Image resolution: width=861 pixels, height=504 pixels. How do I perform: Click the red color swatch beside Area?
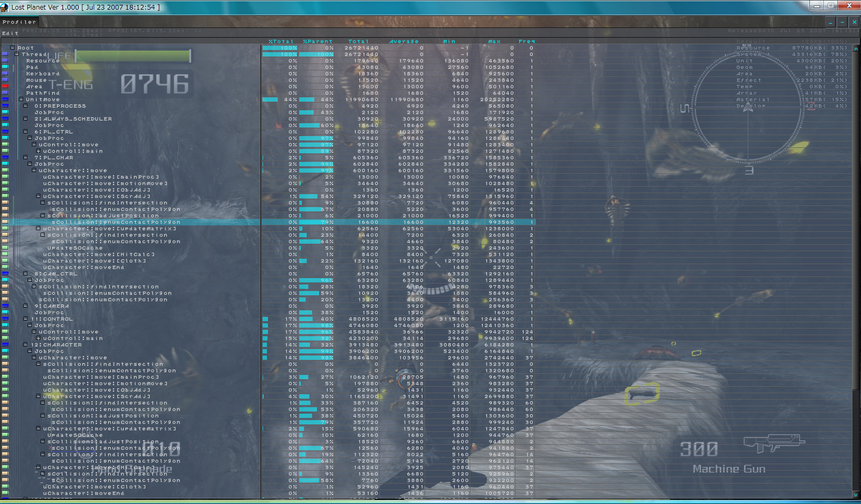pyautogui.click(x=5, y=87)
